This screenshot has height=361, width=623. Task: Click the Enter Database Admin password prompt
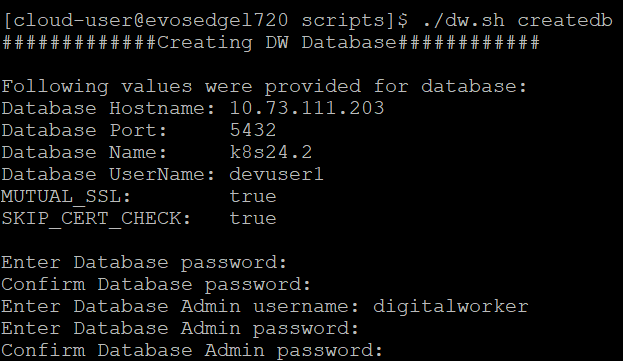tap(180, 329)
